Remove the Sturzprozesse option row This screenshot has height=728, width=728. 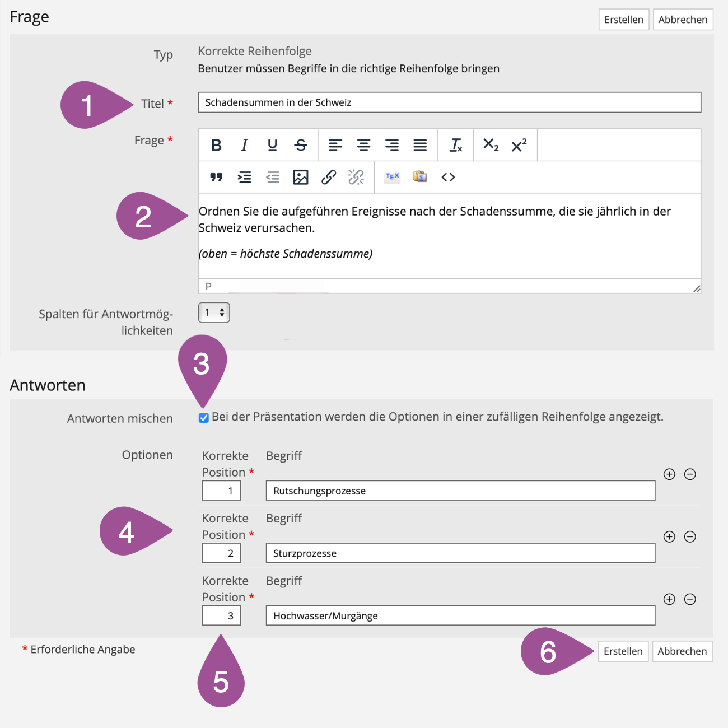(690, 537)
